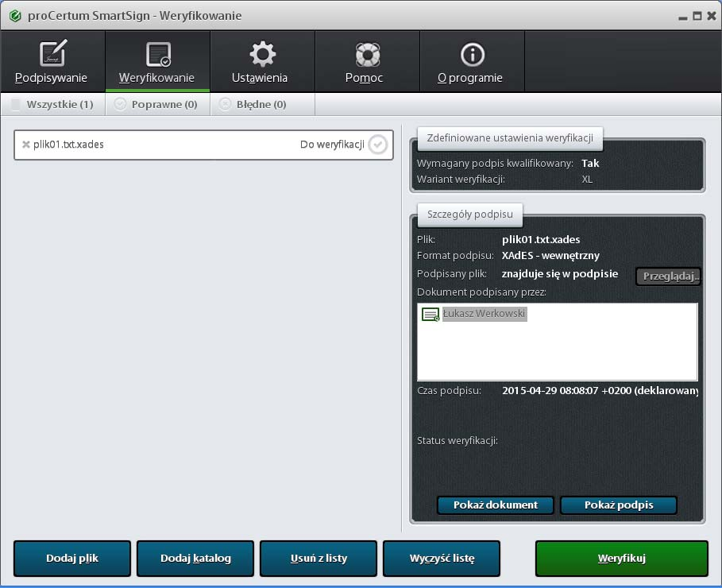This screenshot has width=722, height=588.
Task: Select plik01.txt.xades file row
Action: [x=203, y=145]
